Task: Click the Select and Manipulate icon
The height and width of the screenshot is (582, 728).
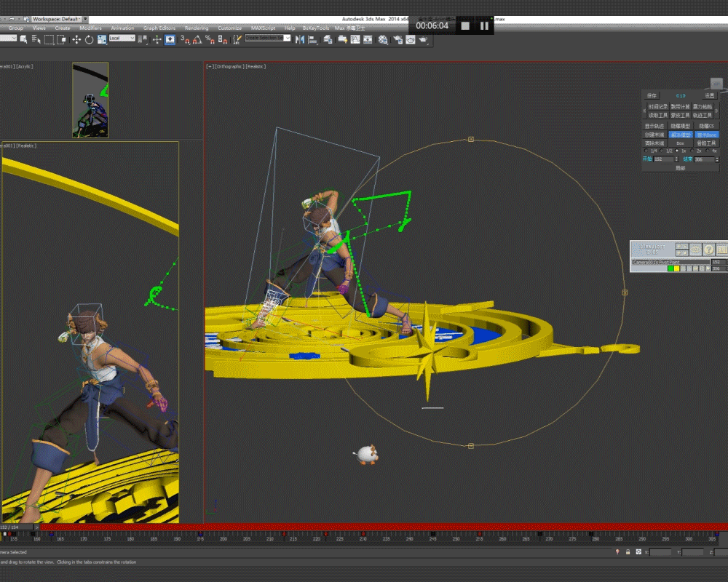Action: click(157, 39)
